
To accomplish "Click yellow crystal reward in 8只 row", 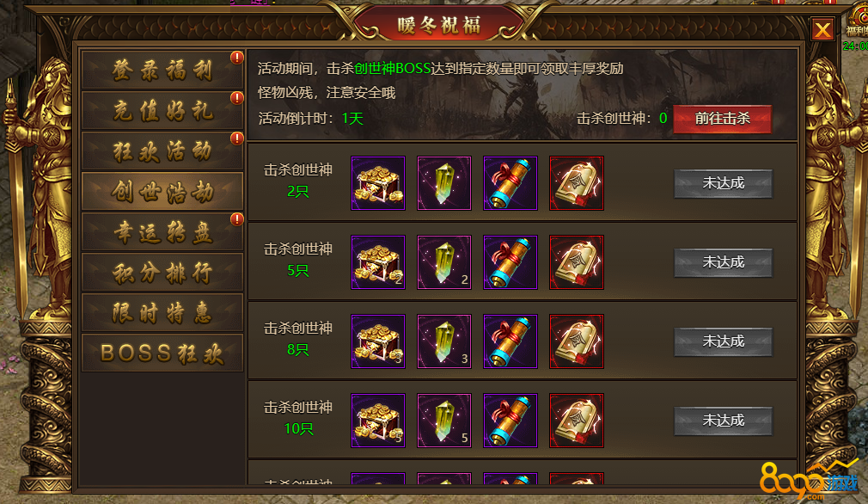I will click(x=444, y=341).
